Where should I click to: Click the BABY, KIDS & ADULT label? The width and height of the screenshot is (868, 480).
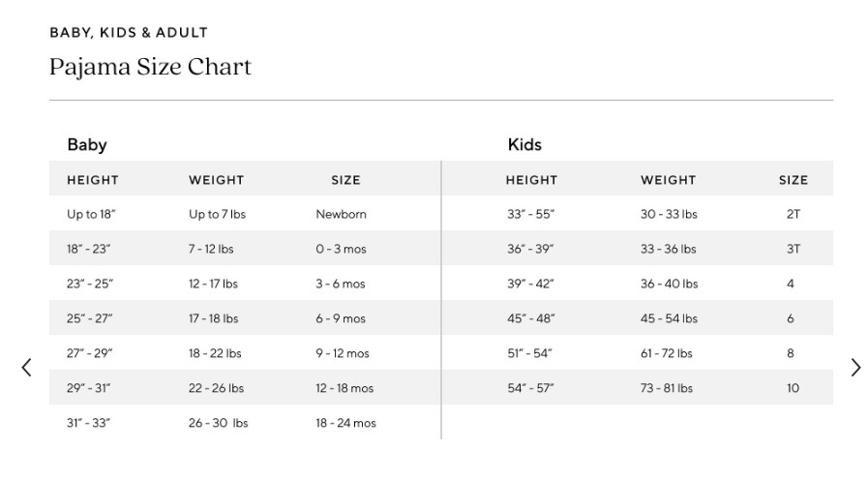(x=129, y=33)
